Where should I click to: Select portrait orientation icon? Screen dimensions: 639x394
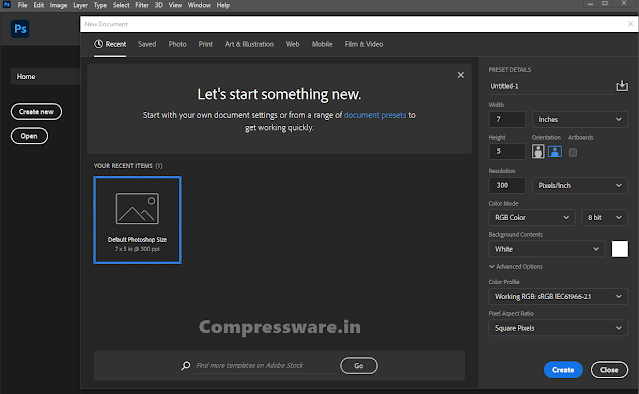click(538, 152)
